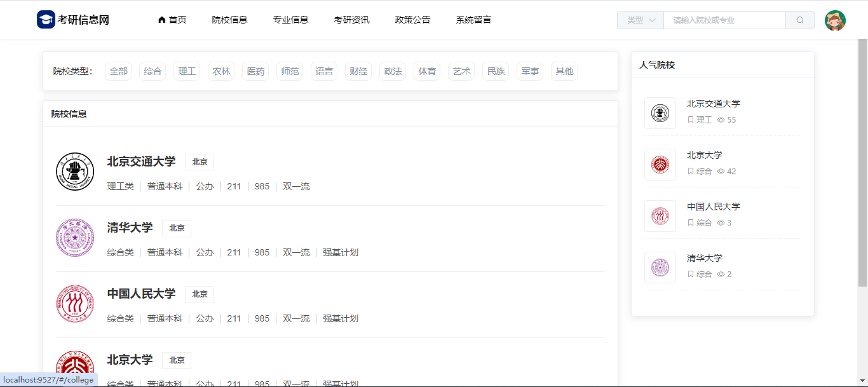The image size is (868, 387).
Task: Filter colleges by 综合 type
Action: click(x=153, y=71)
